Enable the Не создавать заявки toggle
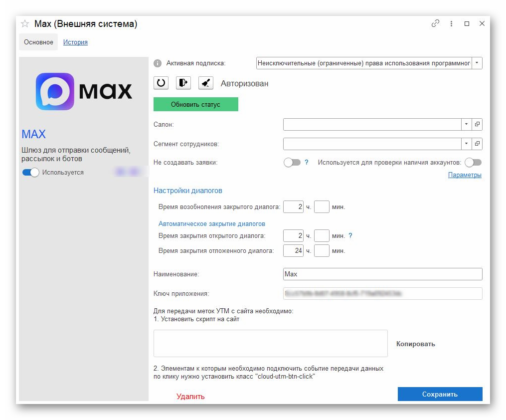 click(x=292, y=163)
